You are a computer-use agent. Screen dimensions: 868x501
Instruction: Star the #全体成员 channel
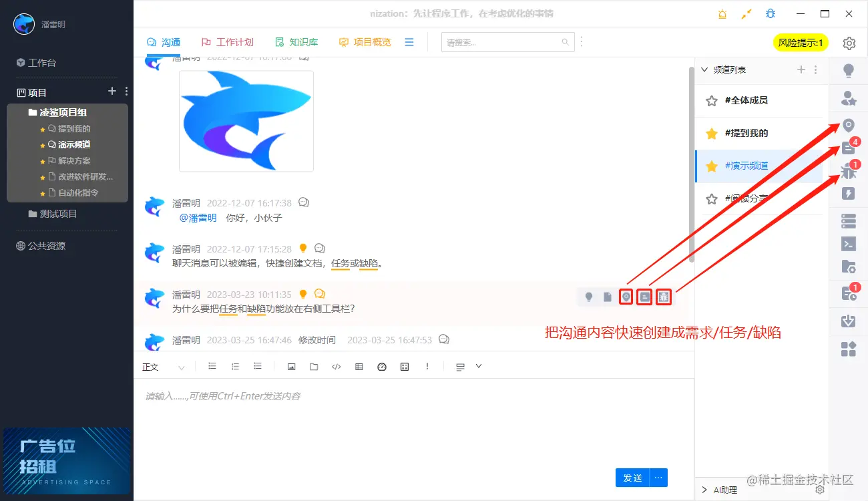[712, 100]
